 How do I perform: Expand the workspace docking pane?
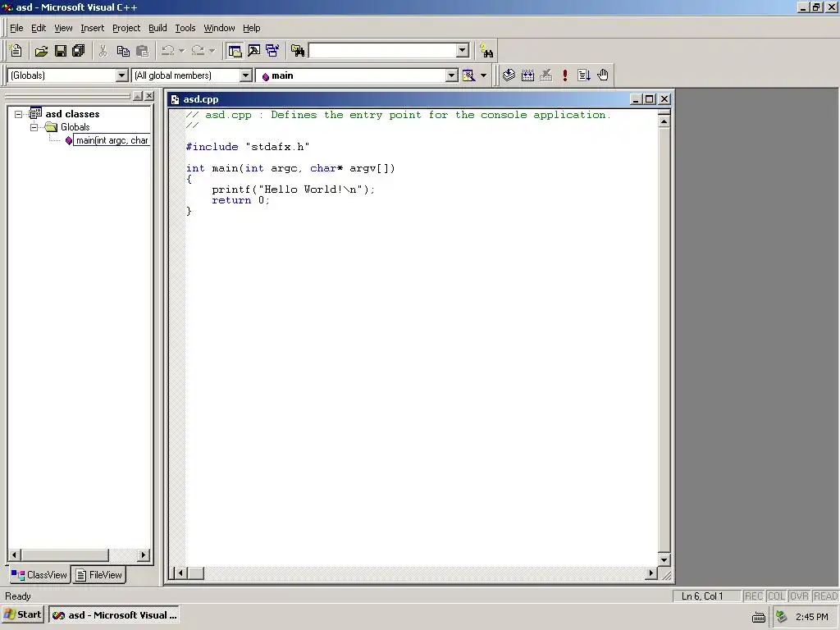[x=137, y=96]
